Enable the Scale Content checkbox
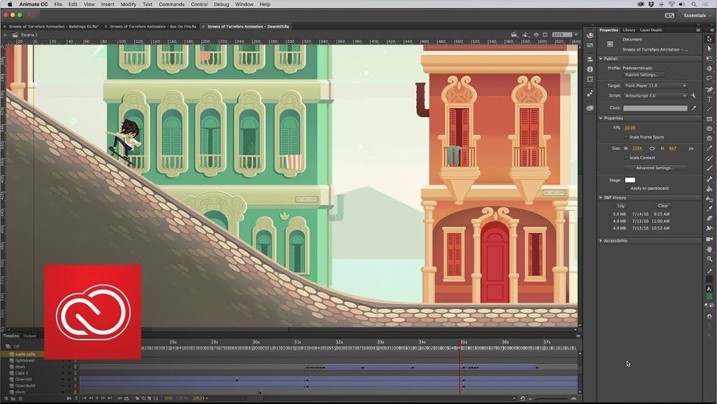 click(x=626, y=158)
